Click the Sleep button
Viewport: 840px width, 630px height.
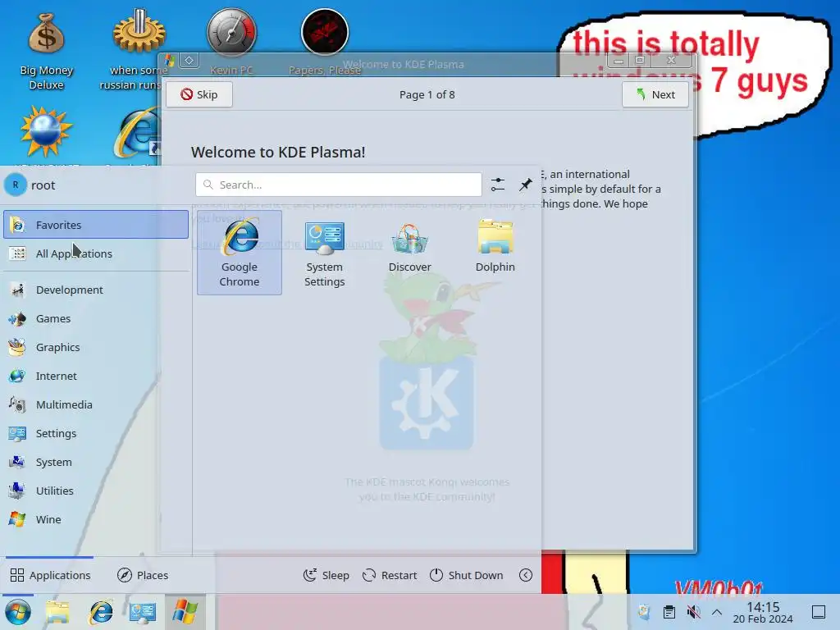coord(326,575)
